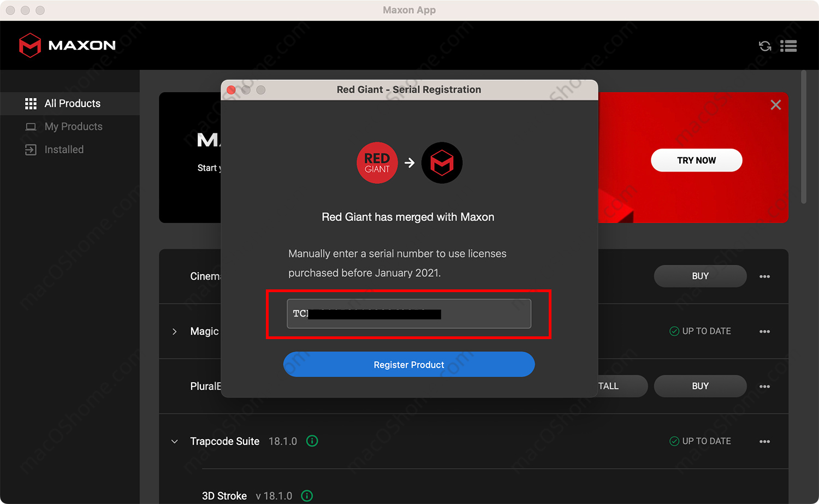This screenshot has width=819, height=504.
Task: Select All Products in the sidebar
Action: point(72,103)
